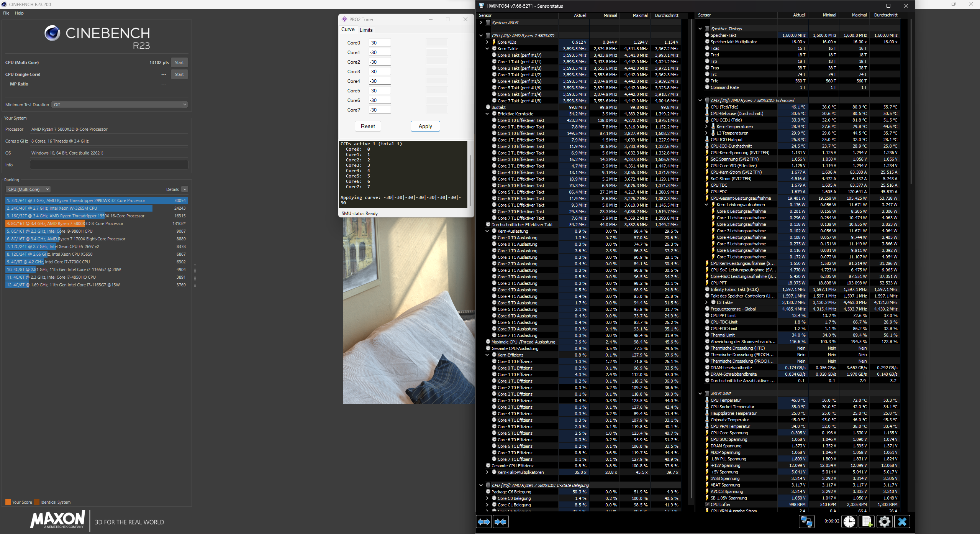This screenshot has width=980, height=534.
Task: Open the HWiNFO remote monitoring network icon
Action: tap(806, 522)
